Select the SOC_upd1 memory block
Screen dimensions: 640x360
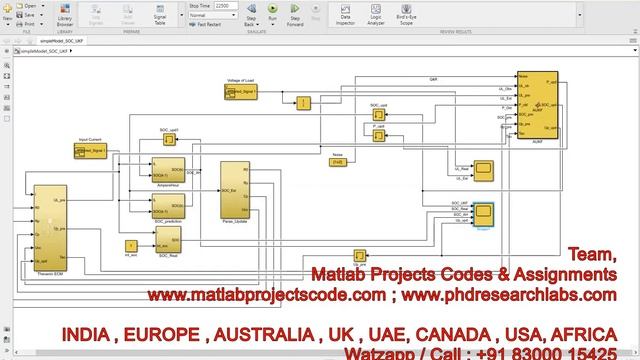[x=169, y=140]
